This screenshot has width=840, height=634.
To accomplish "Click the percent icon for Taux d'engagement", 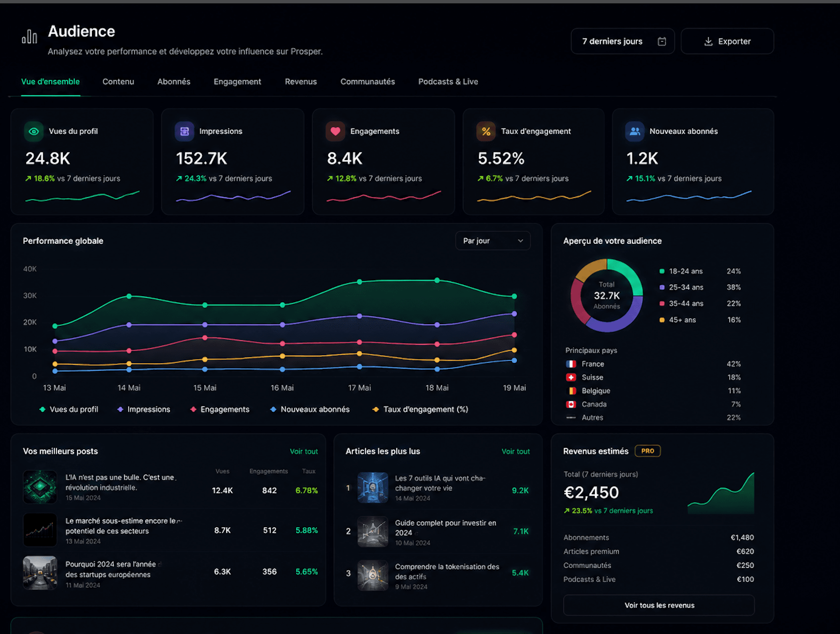I will click(x=486, y=131).
